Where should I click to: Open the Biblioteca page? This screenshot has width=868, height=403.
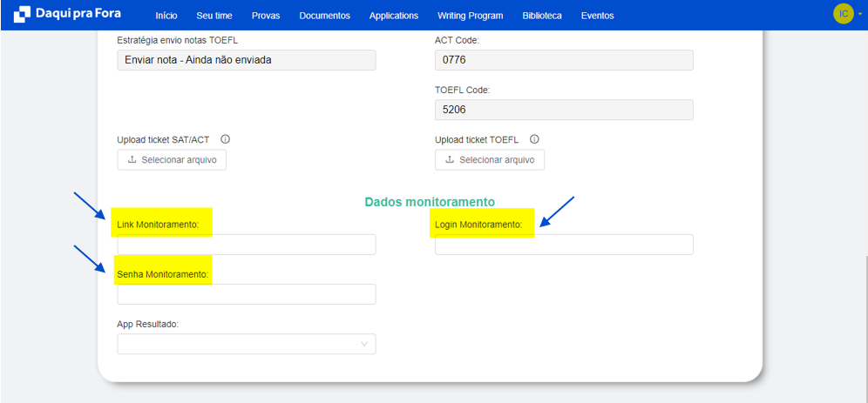click(542, 16)
